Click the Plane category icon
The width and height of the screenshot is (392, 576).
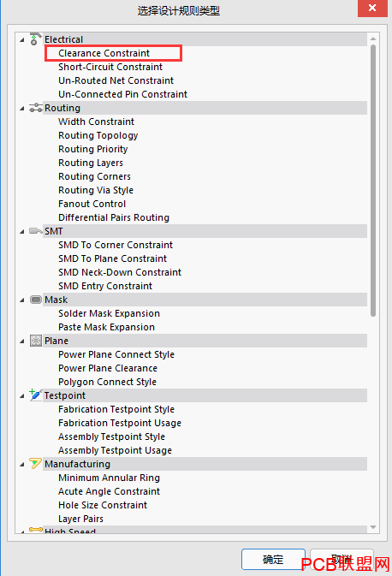click(36, 341)
